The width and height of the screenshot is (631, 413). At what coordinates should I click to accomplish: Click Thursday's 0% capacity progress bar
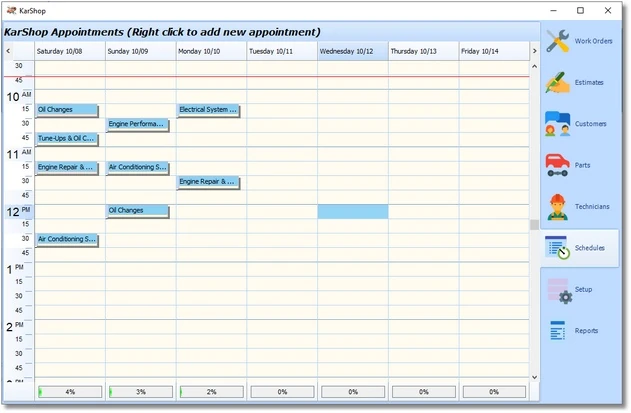pyautogui.click(x=424, y=392)
